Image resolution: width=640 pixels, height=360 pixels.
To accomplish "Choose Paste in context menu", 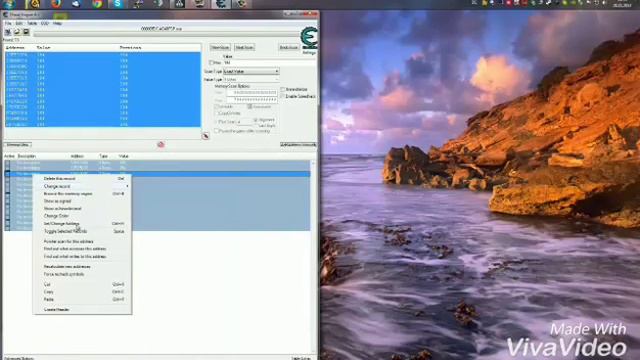I will [x=82, y=299].
